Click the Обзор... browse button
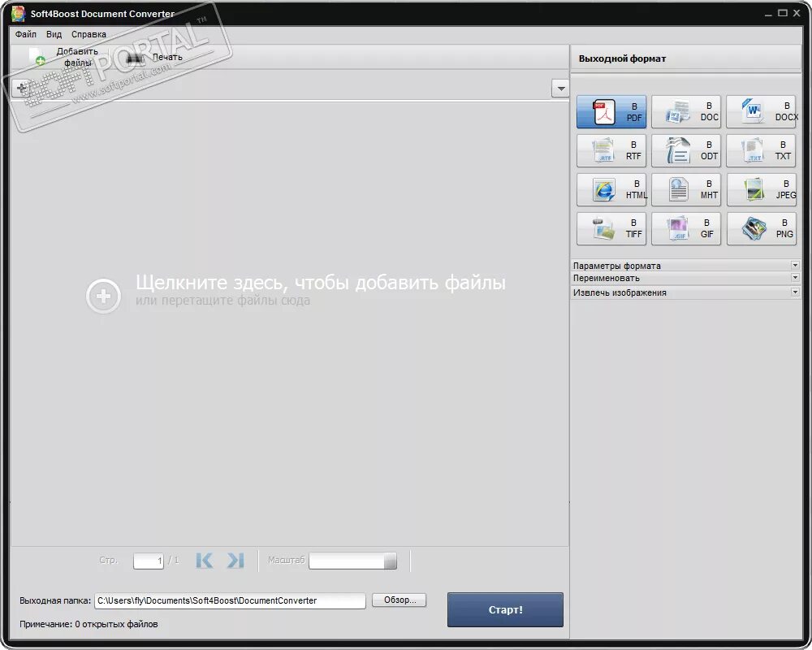Image resolution: width=812 pixels, height=650 pixels. pos(400,600)
